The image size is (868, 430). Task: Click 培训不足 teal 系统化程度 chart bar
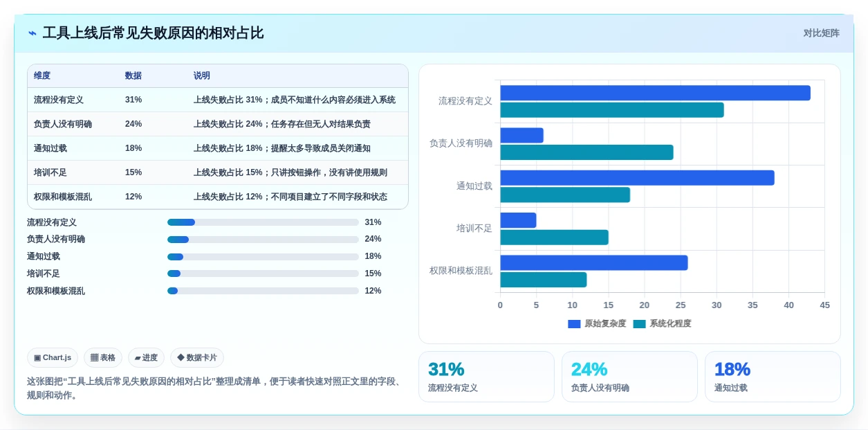[554, 238]
